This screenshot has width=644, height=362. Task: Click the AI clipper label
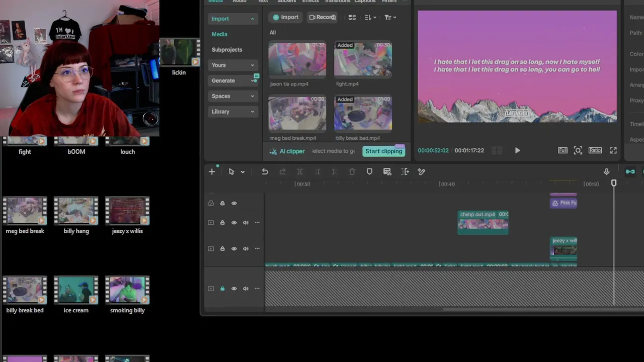292,151
